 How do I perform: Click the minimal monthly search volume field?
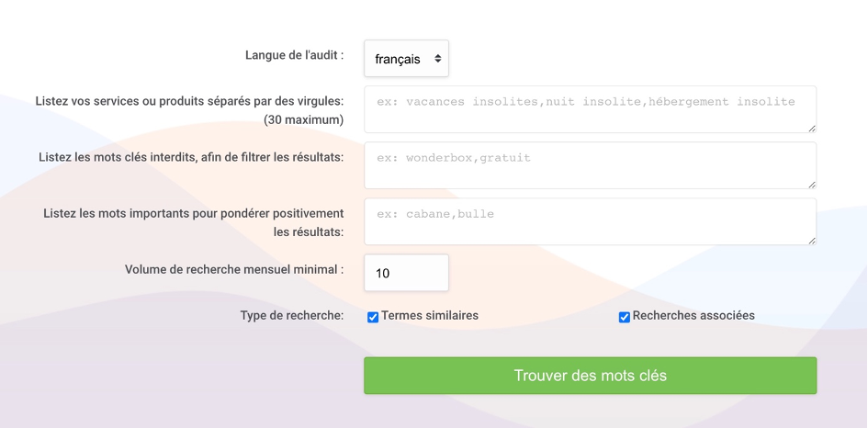coord(406,273)
